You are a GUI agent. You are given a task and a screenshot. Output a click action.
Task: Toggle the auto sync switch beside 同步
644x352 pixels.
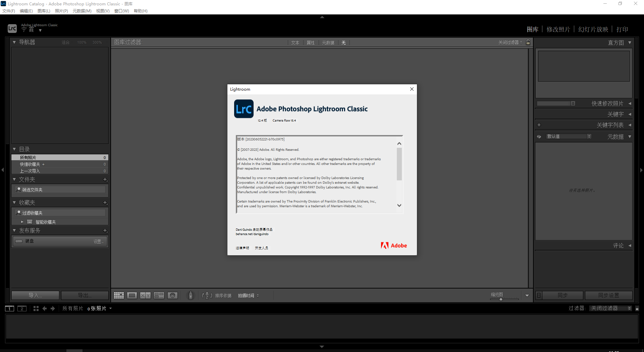click(539, 295)
